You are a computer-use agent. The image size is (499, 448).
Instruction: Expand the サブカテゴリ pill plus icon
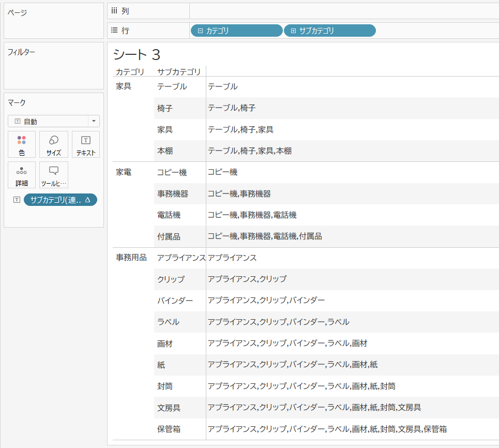coord(293,31)
